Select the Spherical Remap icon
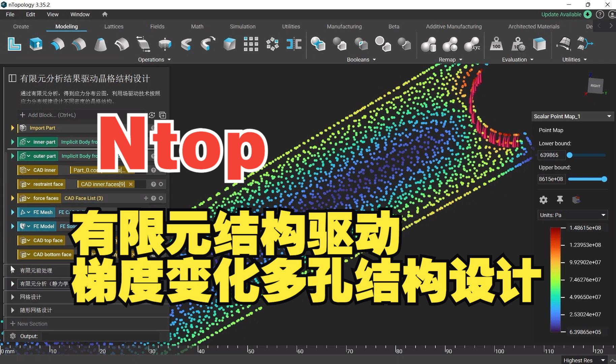The height and width of the screenshot is (364, 616). point(450,44)
